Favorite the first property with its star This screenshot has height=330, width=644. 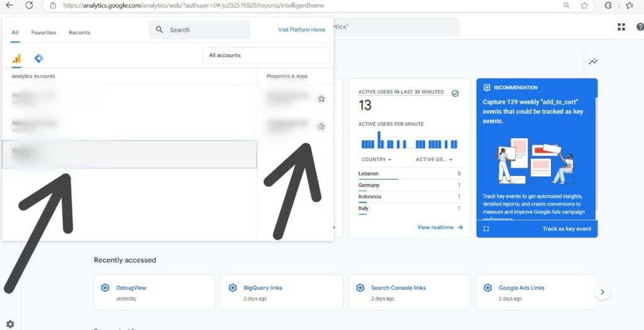click(x=321, y=99)
